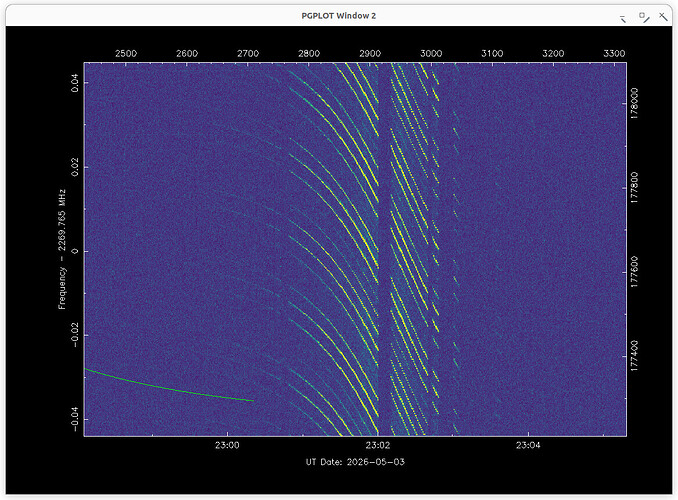Click top axis label 2900
Viewport: 678px width, 500px height.
click(x=370, y=53)
